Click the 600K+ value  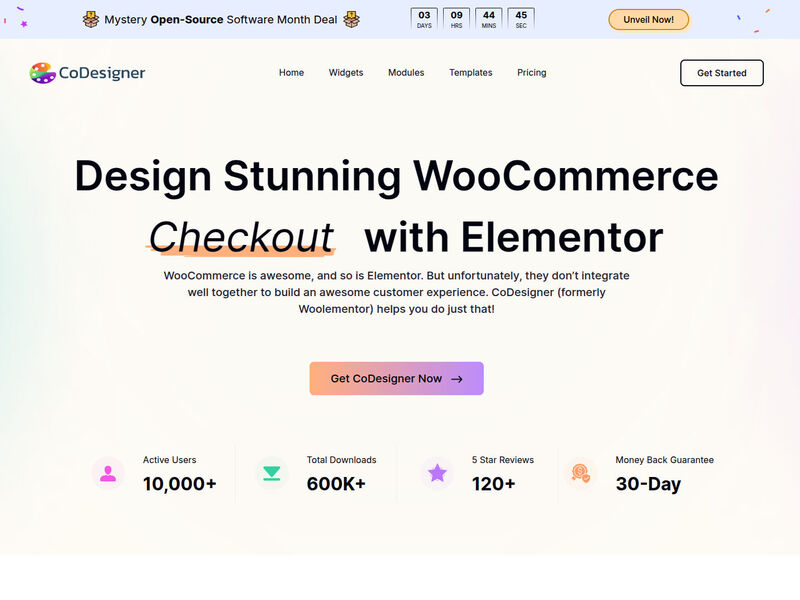[336, 484]
